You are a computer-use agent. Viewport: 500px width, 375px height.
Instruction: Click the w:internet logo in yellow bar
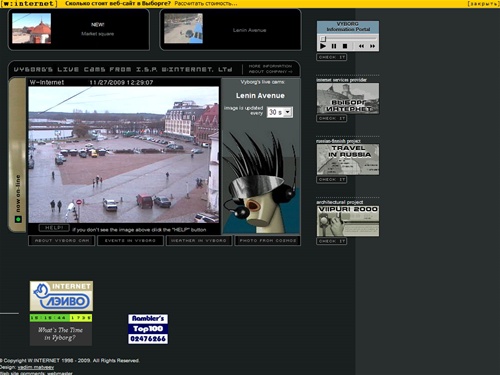click(x=29, y=4)
